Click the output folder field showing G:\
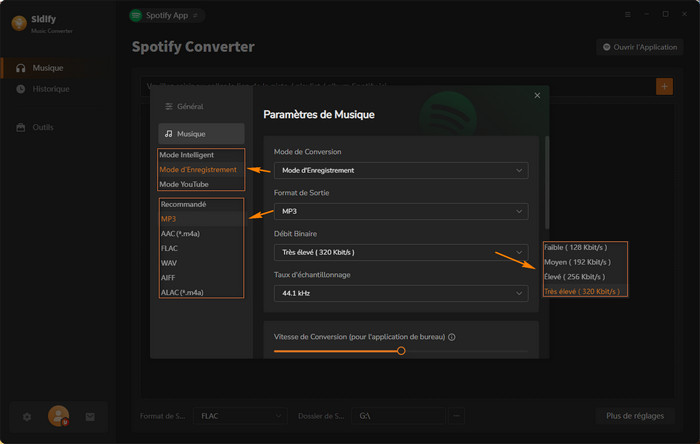Viewport: 700px width, 444px height. 398,416
